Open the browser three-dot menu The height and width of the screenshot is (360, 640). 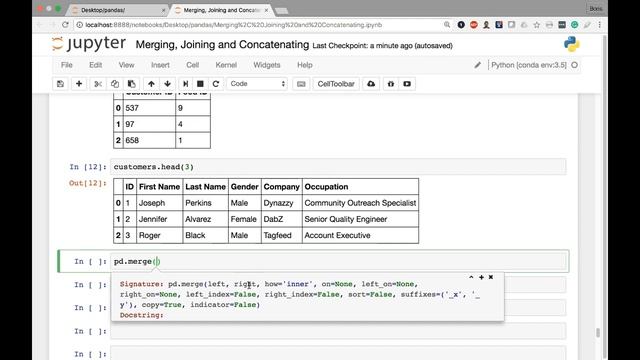(x=600, y=25)
